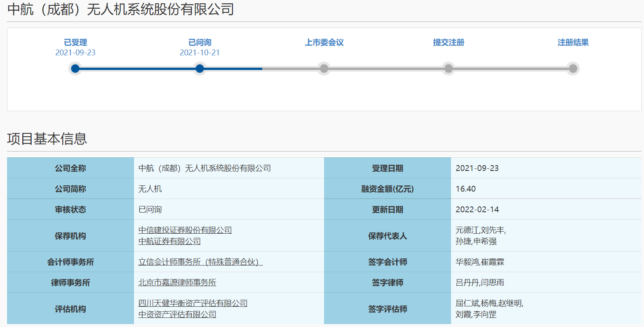Open the 中航证券有限公司 sponsor link
Image resolution: width=644 pixels, height=327 pixels.
point(169,242)
